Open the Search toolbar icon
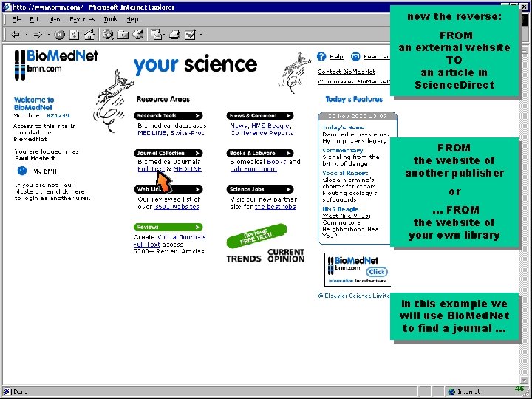 point(108,35)
